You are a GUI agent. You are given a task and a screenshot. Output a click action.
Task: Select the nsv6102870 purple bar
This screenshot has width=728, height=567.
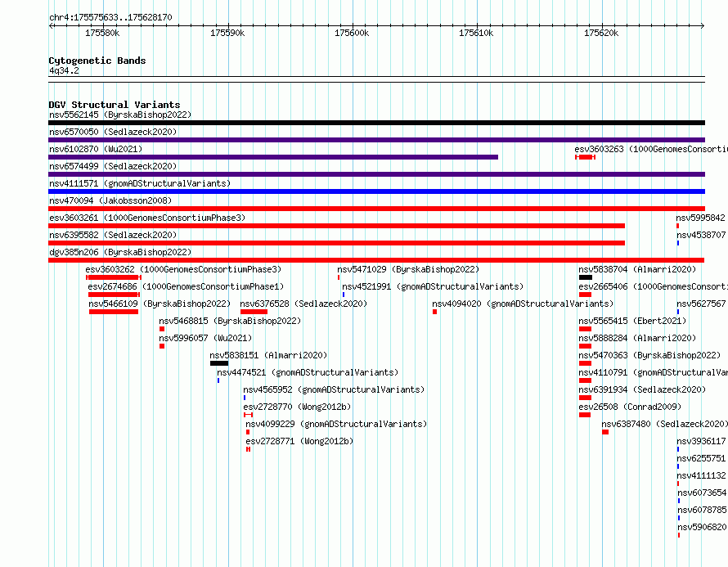tap(273, 157)
